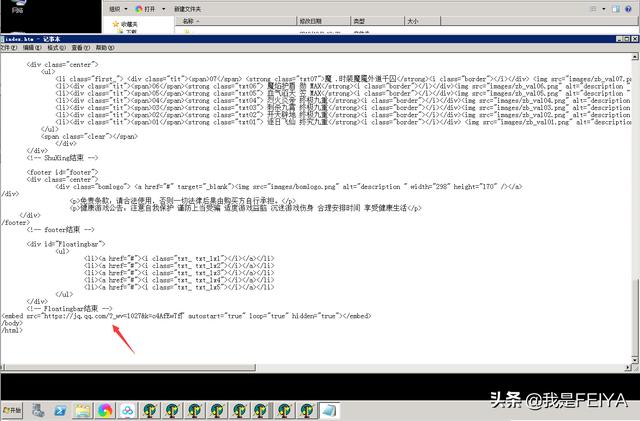Click the '<!-- footer结束 -->' comment line
Image resolution: width=640 pixels, height=421 pixels.
pos(60,229)
